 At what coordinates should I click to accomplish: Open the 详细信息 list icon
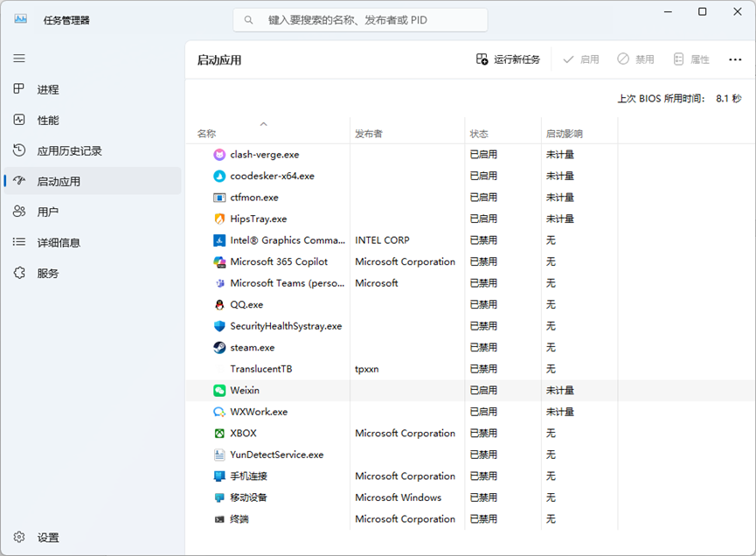(19, 241)
